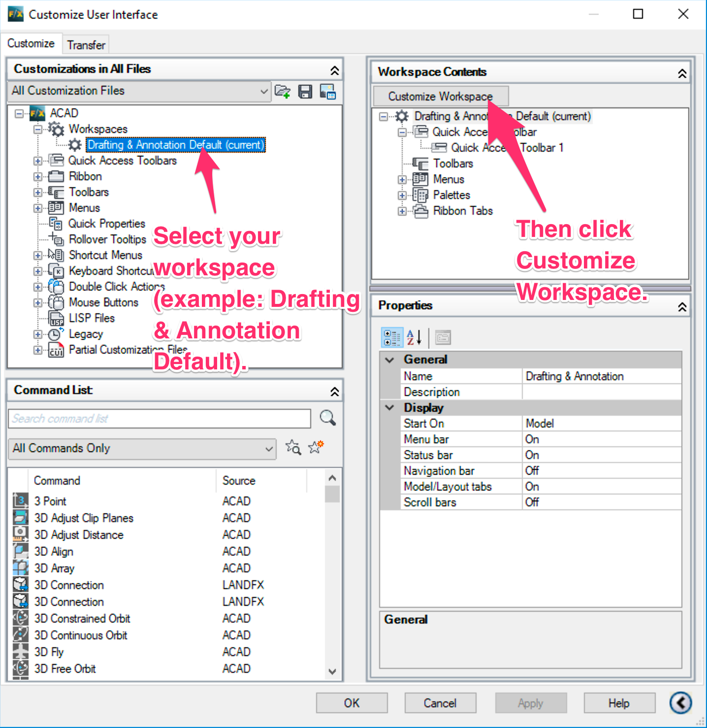The height and width of the screenshot is (728, 707).
Task: Click command list scrollbar down arrow
Action: pos(332,671)
